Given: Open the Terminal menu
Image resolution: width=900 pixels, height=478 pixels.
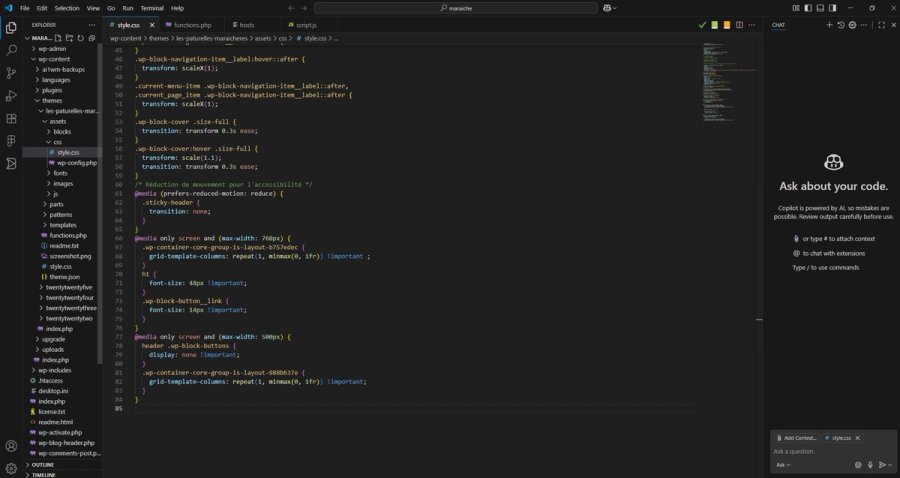Looking at the screenshot, I should click(x=152, y=8).
